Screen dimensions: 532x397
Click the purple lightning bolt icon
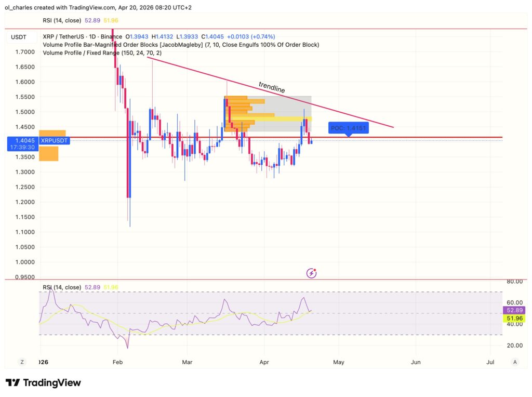[x=312, y=273]
